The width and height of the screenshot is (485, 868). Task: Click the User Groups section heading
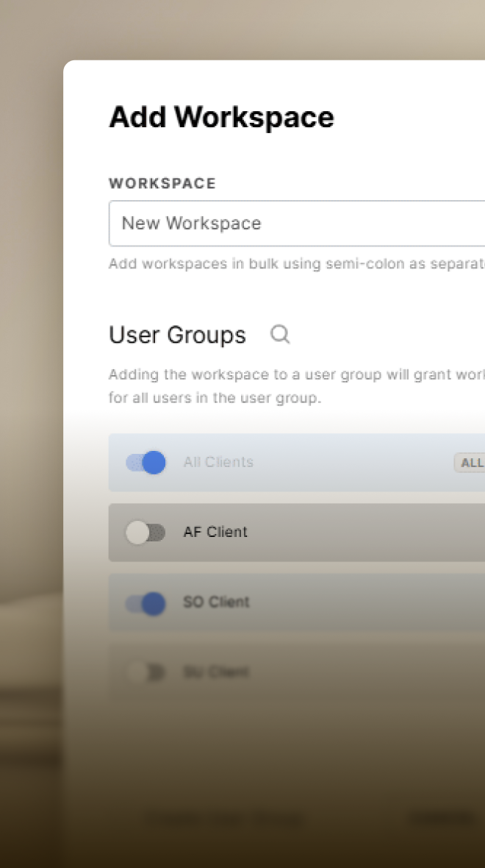(177, 335)
